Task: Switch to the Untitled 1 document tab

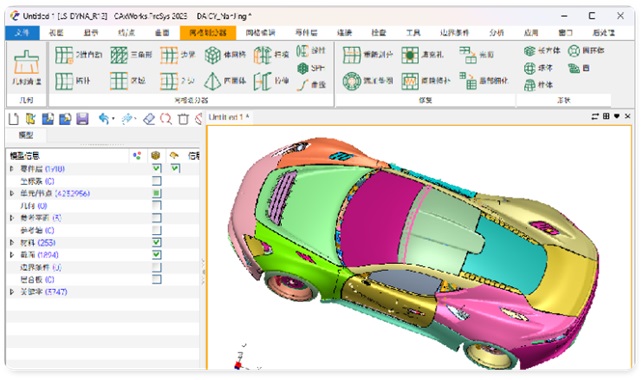Action: click(x=228, y=117)
